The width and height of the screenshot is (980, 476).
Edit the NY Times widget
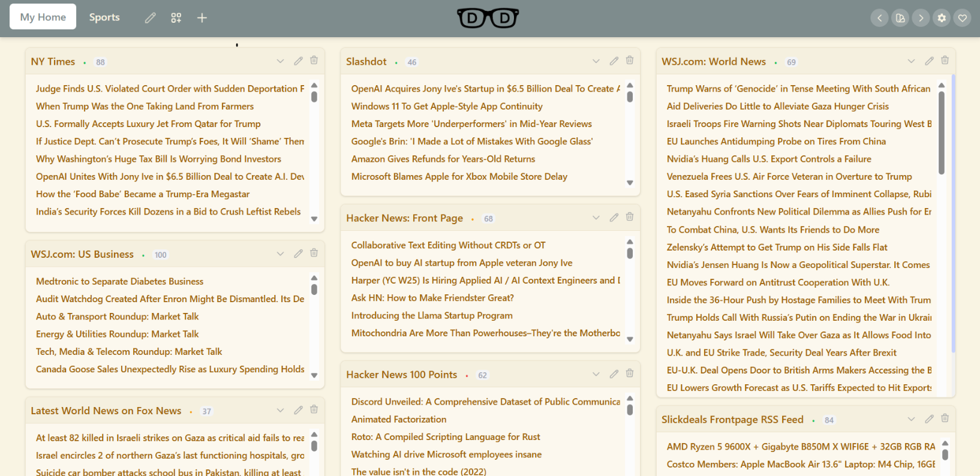tap(298, 61)
